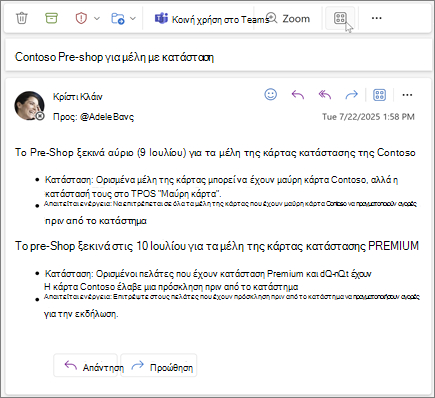The image size is (435, 398).
Task: Open Zoom magnifier control
Action: click(289, 19)
